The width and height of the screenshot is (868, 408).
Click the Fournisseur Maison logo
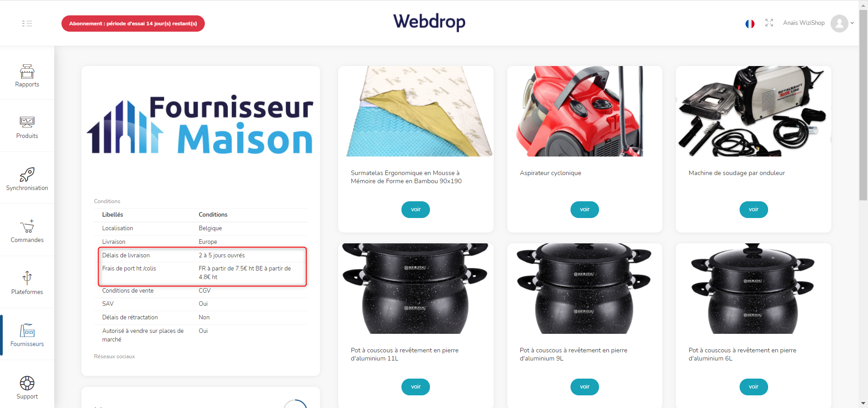click(x=200, y=124)
